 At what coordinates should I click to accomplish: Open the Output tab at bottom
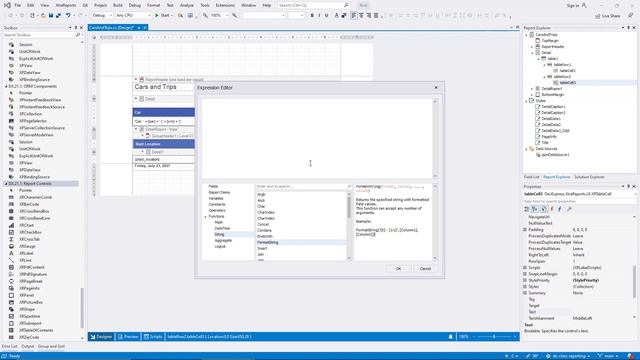click(28, 346)
